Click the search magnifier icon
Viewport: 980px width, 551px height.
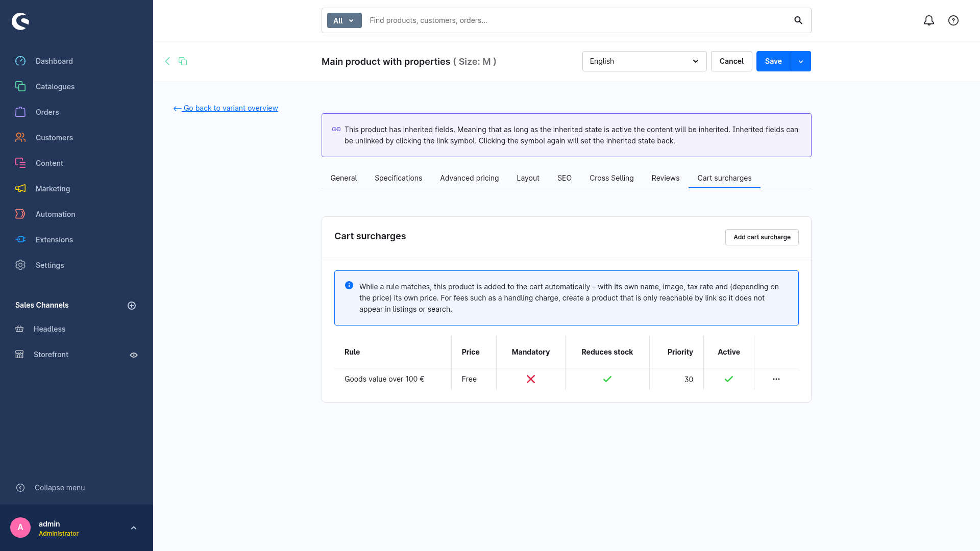point(798,20)
